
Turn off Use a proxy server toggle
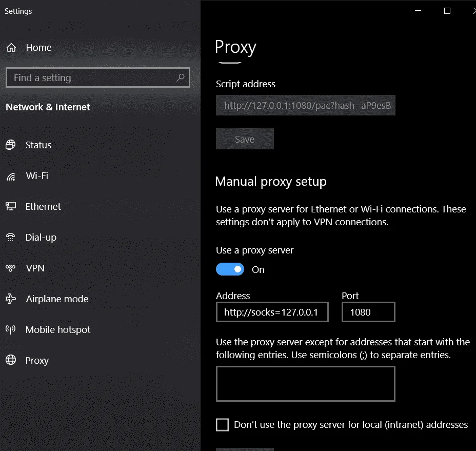[x=230, y=269]
